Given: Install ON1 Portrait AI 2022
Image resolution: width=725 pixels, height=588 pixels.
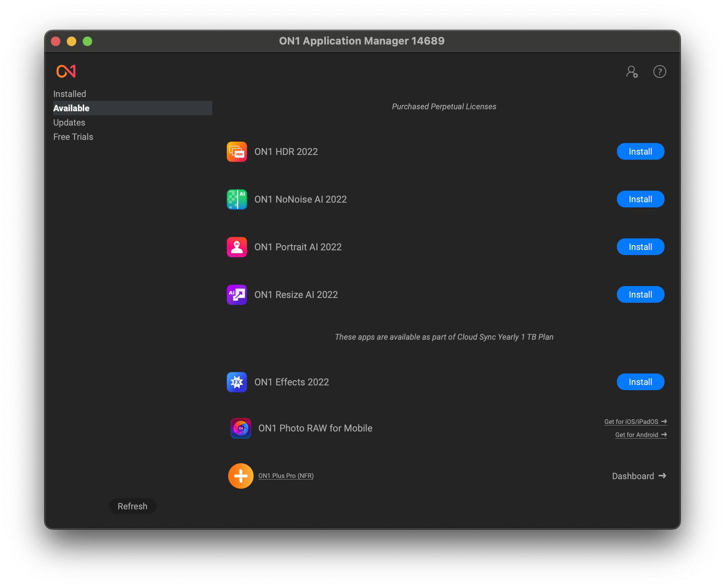Looking at the screenshot, I should [640, 247].
